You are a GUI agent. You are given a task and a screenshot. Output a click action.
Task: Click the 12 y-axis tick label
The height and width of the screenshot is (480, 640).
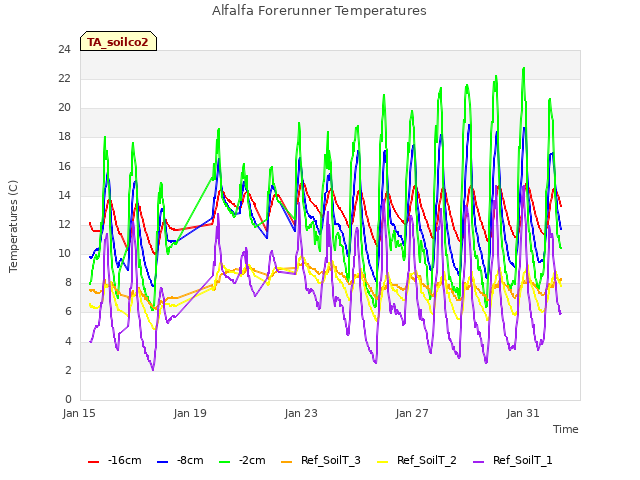(64, 224)
